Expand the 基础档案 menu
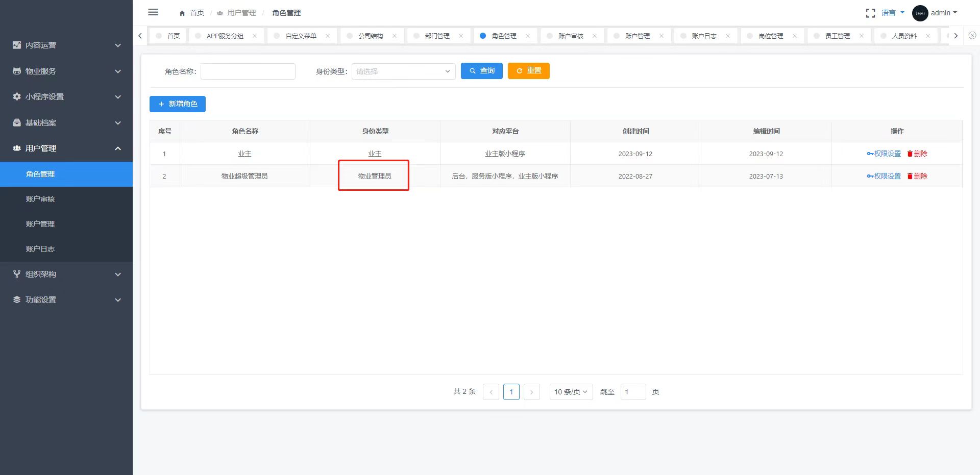The width and height of the screenshot is (980, 475). tap(118, 123)
